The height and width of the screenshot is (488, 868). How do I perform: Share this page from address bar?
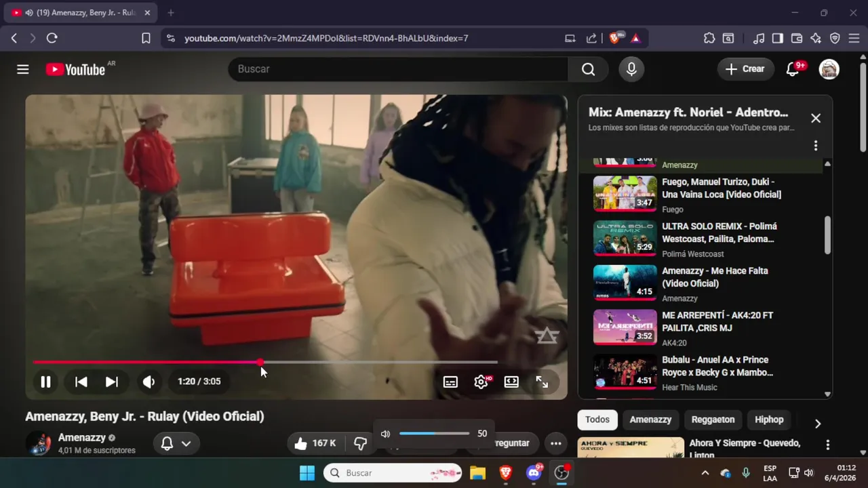tap(591, 39)
